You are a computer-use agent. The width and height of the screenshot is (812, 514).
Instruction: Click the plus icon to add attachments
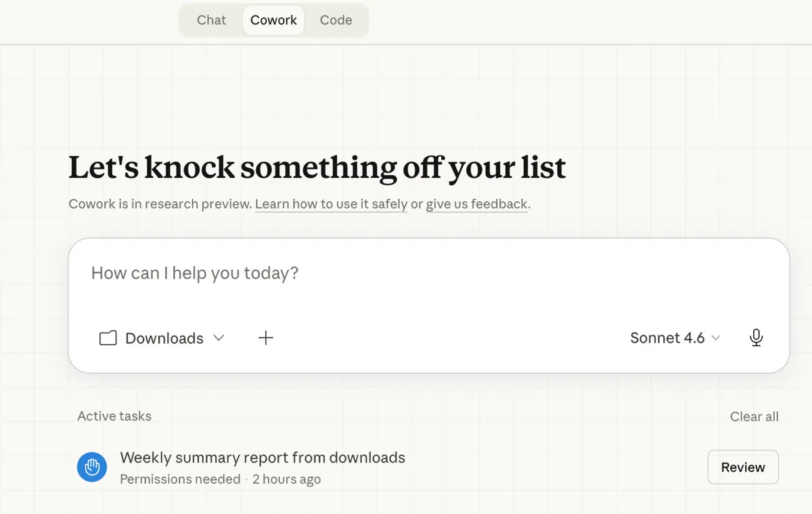[266, 337]
